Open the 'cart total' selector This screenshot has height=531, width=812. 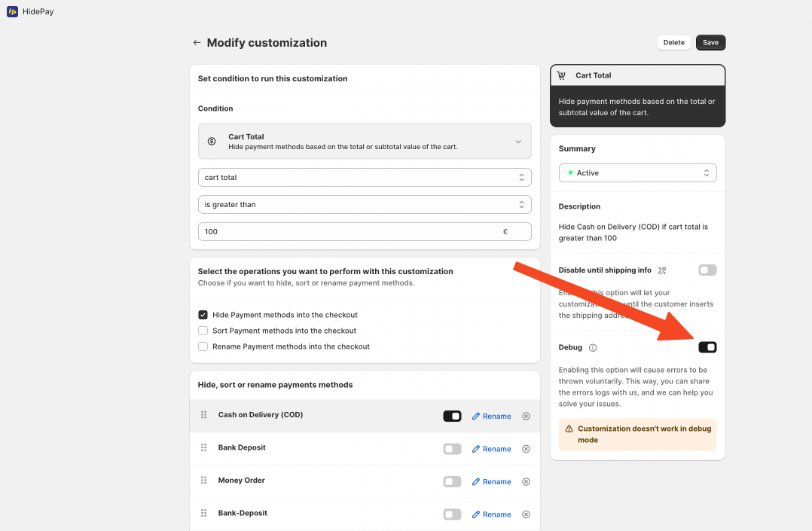click(365, 177)
